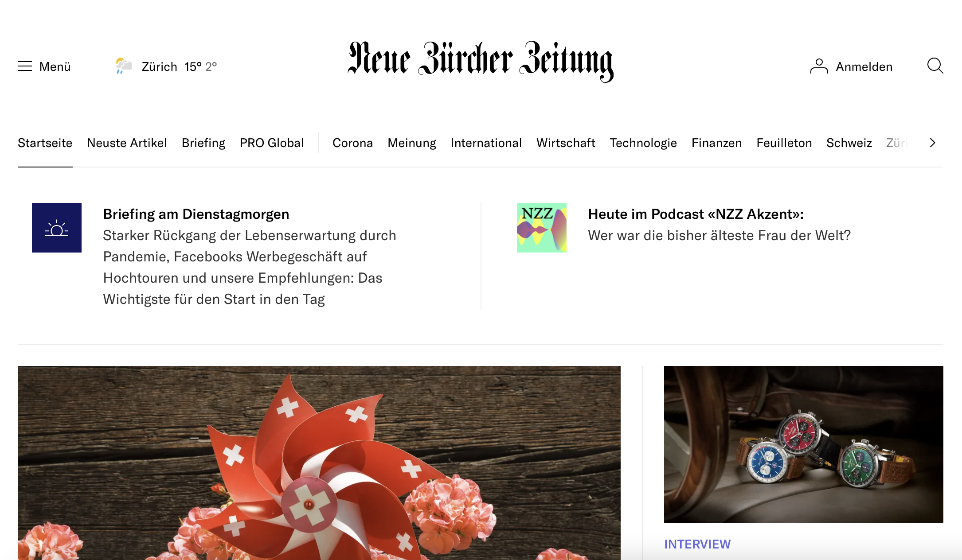Click the Neue Zürcher Zeitung logo
The width and height of the screenshot is (962, 560).
[481, 62]
